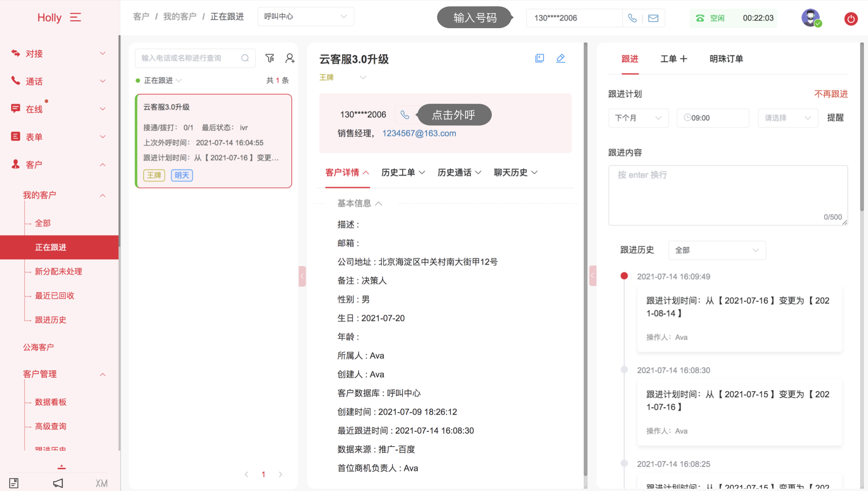
Task: Click the hamburger menu icon beside Holly
Action: (75, 17)
